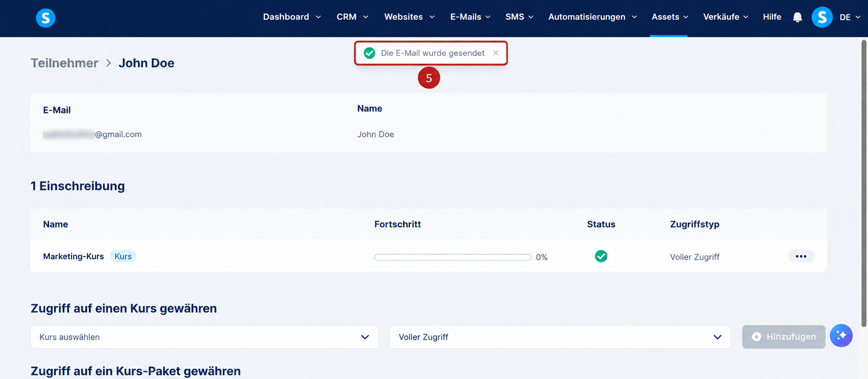Open the three-dots menu for Marketing-Kurs
The height and width of the screenshot is (379, 868).
(801, 256)
